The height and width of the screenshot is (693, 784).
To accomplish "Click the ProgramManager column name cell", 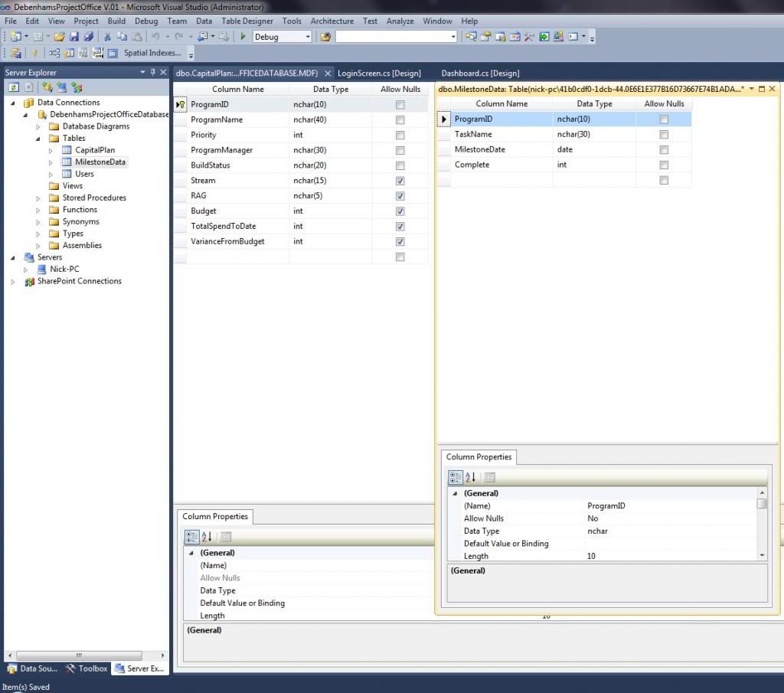I will [237, 150].
